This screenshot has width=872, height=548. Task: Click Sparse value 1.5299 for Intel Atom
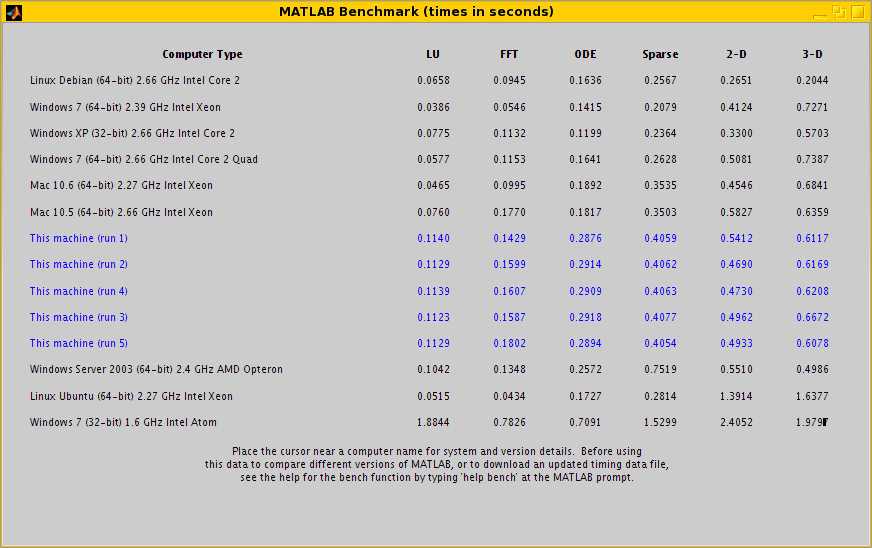(x=660, y=422)
